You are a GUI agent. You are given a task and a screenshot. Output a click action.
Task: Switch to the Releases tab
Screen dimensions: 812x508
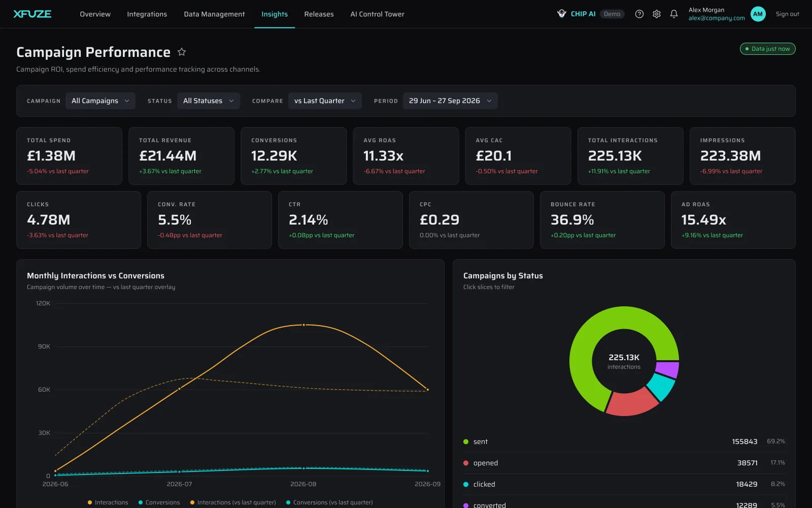click(x=319, y=14)
